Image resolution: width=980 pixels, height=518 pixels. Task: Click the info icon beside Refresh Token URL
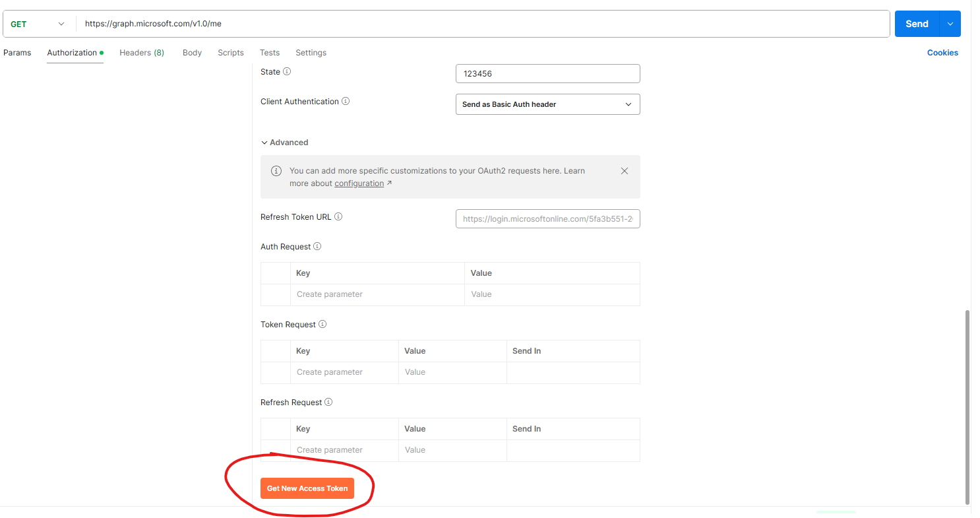(x=338, y=216)
